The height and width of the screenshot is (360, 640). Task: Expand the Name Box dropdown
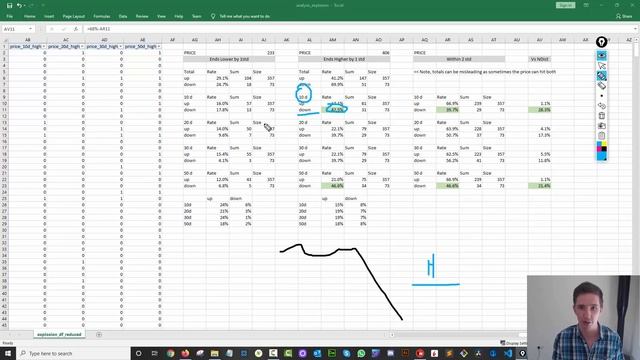tap(30, 29)
